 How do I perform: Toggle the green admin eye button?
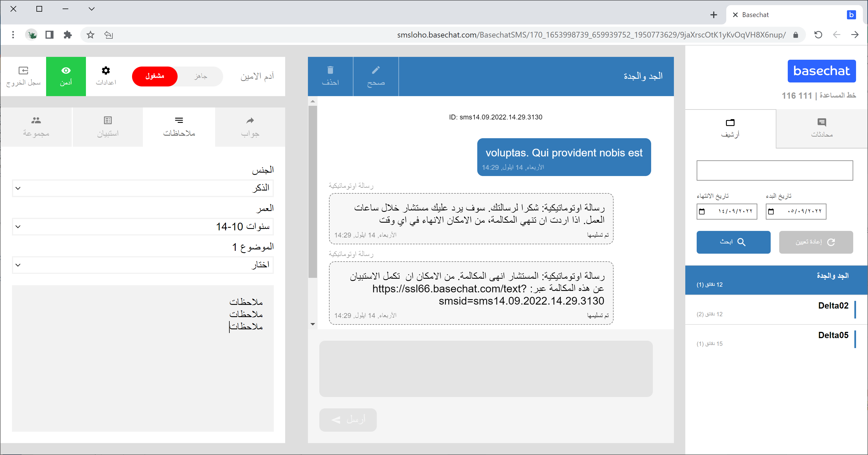click(66, 76)
